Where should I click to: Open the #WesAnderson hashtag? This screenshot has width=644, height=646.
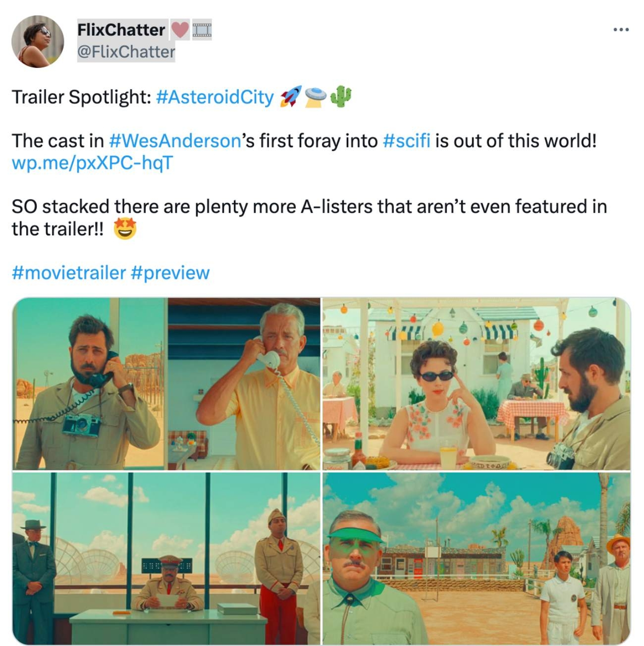coord(175,141)
